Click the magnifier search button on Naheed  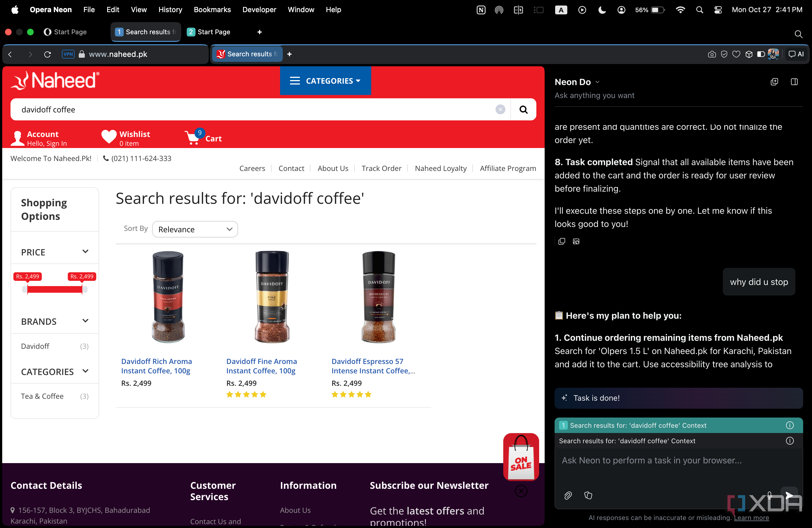(x=523, y=109)
